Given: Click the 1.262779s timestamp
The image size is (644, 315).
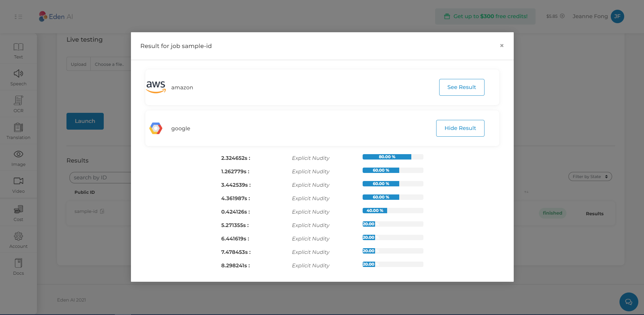Looking at the screenshot, I should coord(235,172).
